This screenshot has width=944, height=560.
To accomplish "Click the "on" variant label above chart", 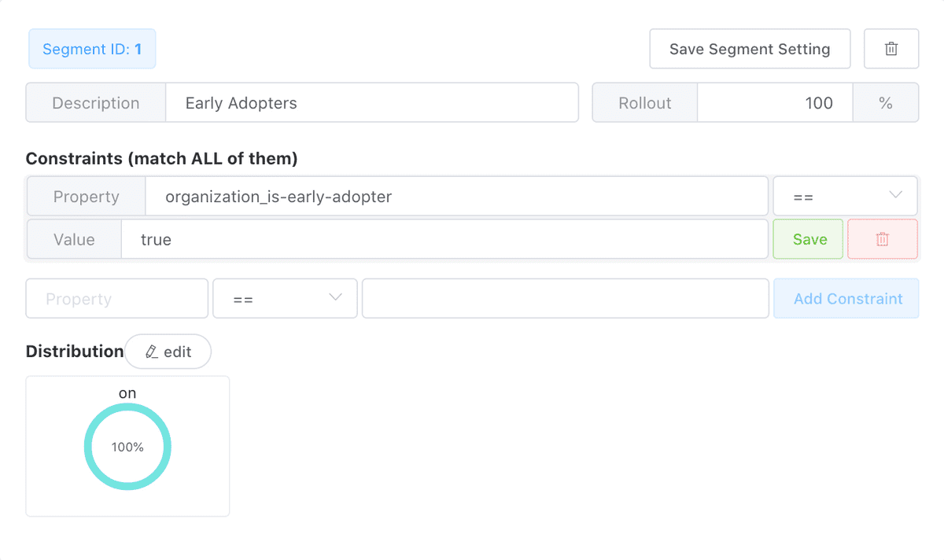I will point(127,393).
